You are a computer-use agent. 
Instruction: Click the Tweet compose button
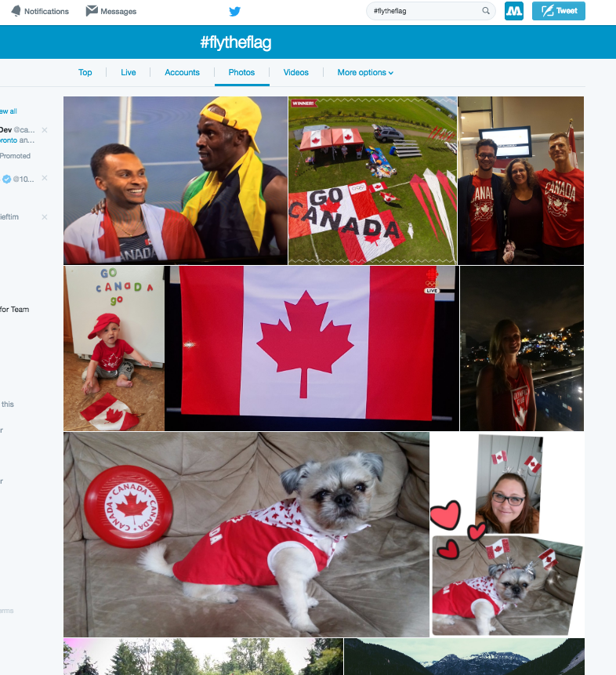click(558, 11)
